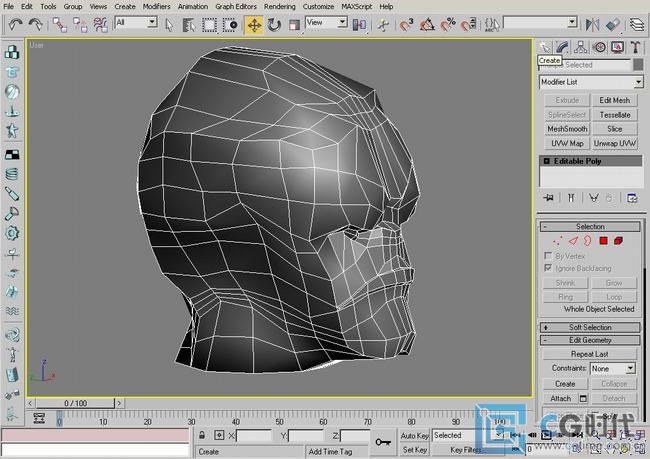Open the Layer Manager icon

(637, 25)
